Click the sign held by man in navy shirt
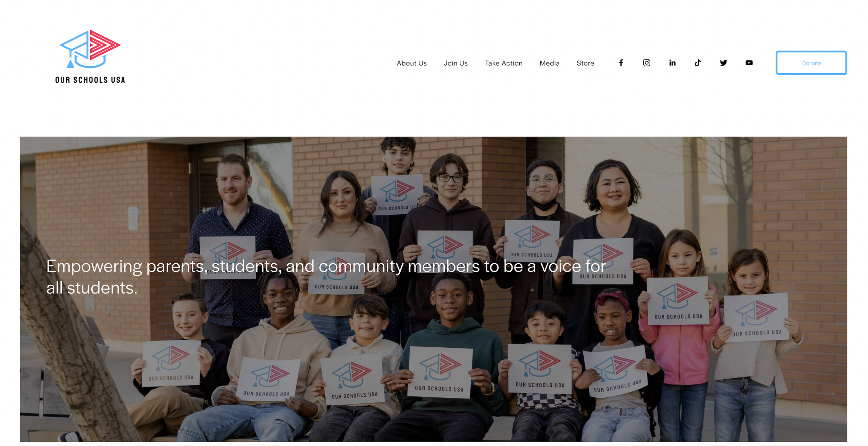 pyautogui.click(x=227, y=257)
